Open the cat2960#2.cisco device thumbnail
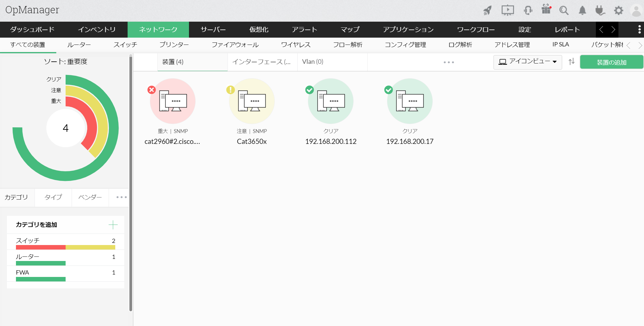The image size is (644, 326). (173, 101)
